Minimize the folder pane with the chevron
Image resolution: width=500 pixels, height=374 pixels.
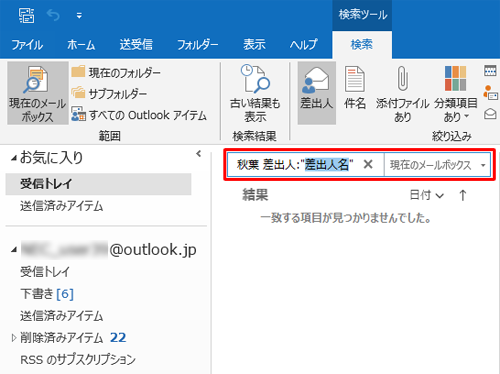[199, 154]
